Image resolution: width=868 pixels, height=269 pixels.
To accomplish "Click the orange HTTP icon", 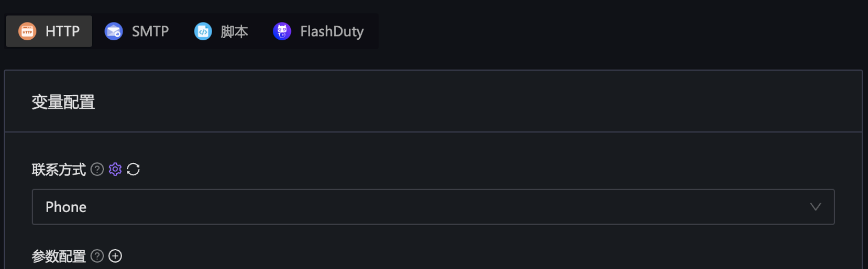I will coord(27,32).
